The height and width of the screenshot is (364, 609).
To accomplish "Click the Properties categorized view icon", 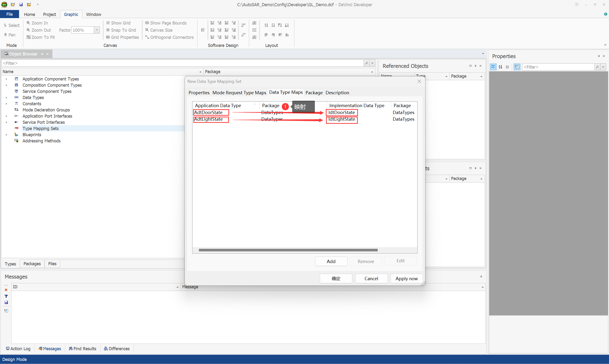I will tap(493, 67).
